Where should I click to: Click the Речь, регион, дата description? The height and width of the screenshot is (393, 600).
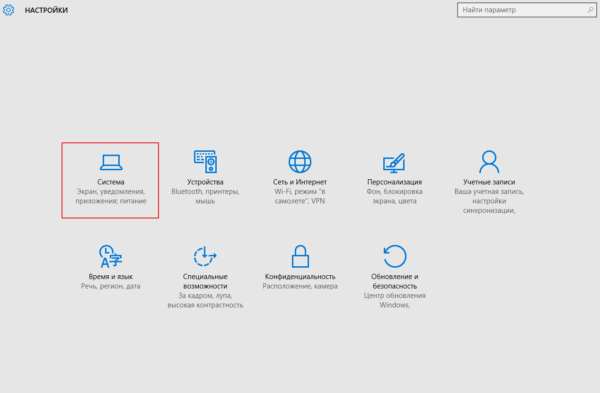click(111, 286)
